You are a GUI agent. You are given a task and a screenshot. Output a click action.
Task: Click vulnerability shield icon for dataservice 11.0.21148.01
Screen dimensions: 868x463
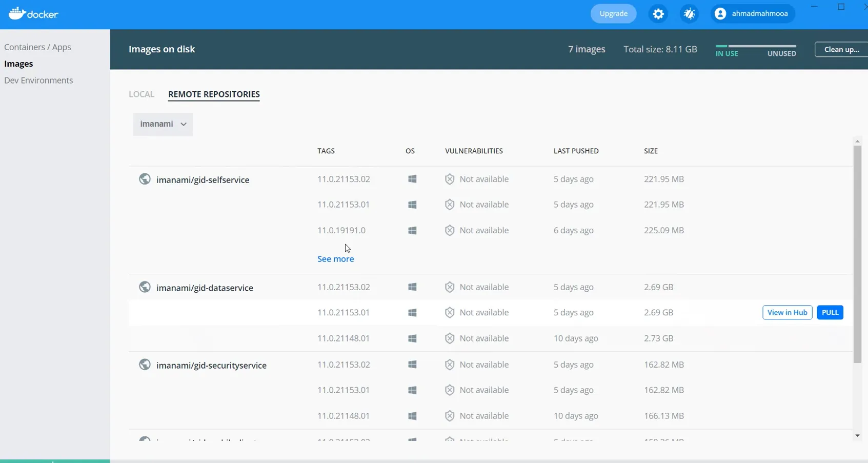(x=450, y=338)
